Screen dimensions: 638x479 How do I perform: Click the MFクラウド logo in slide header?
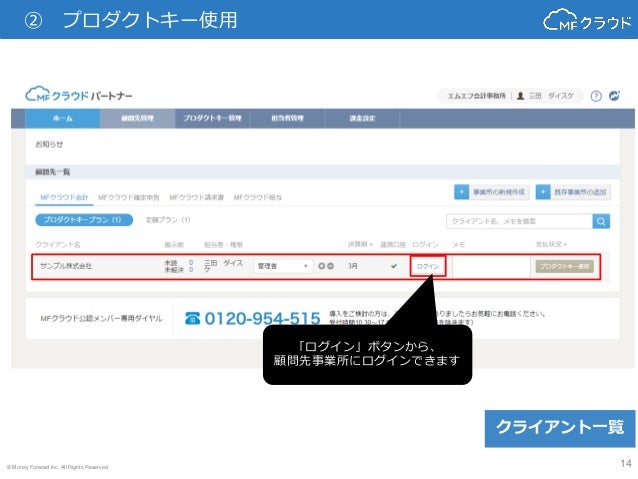tap(587, 20)
